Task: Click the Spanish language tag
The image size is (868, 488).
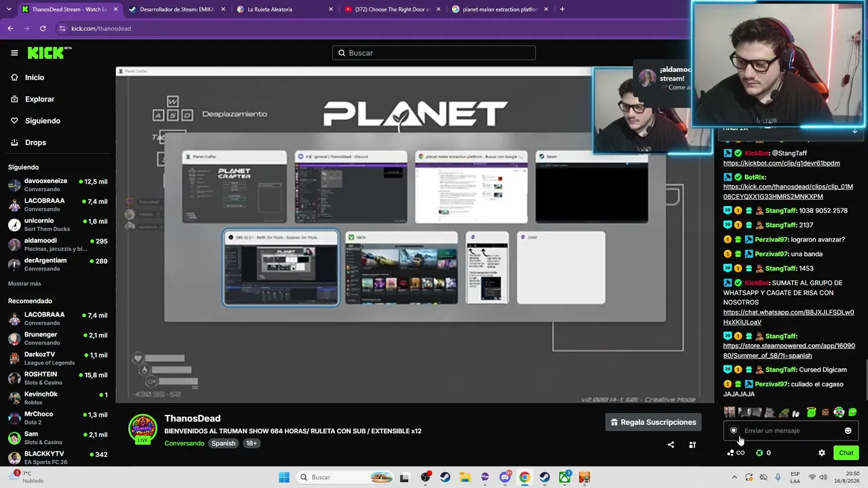Action: pos(223,443)
